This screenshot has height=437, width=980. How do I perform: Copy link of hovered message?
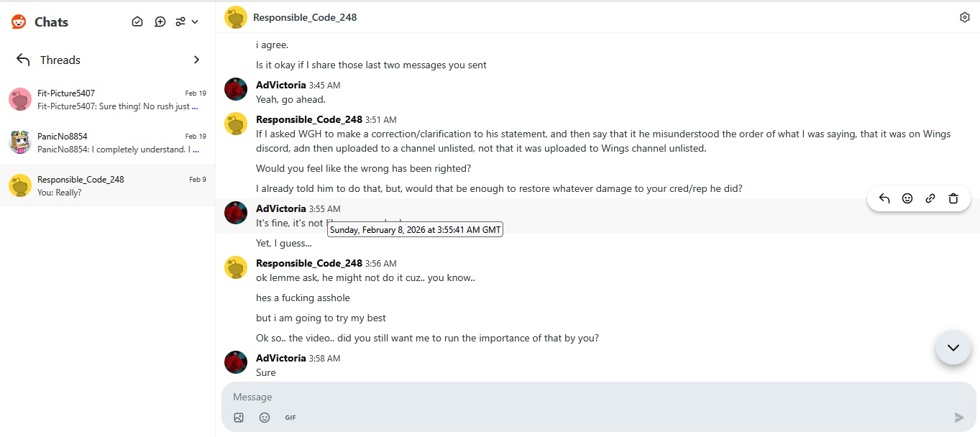(x=930, y=199)
